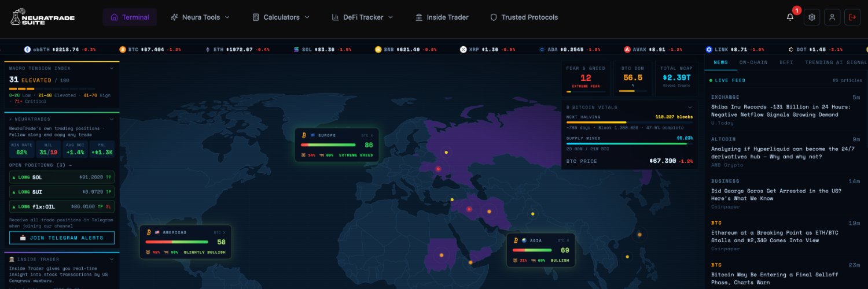This screenshot has height=289, width=868.
Task: Click the BNB coin icon in ticker
Action: coord(378,50)
